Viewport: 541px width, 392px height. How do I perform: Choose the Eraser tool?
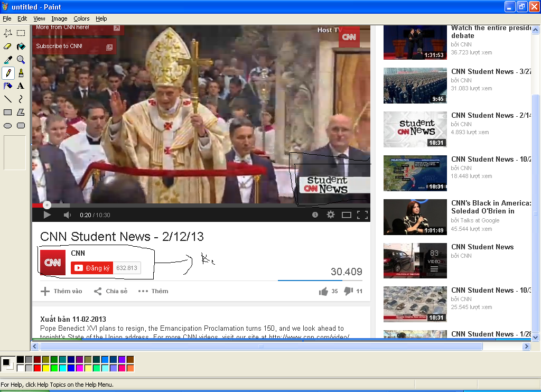click(x=8, y=46)
